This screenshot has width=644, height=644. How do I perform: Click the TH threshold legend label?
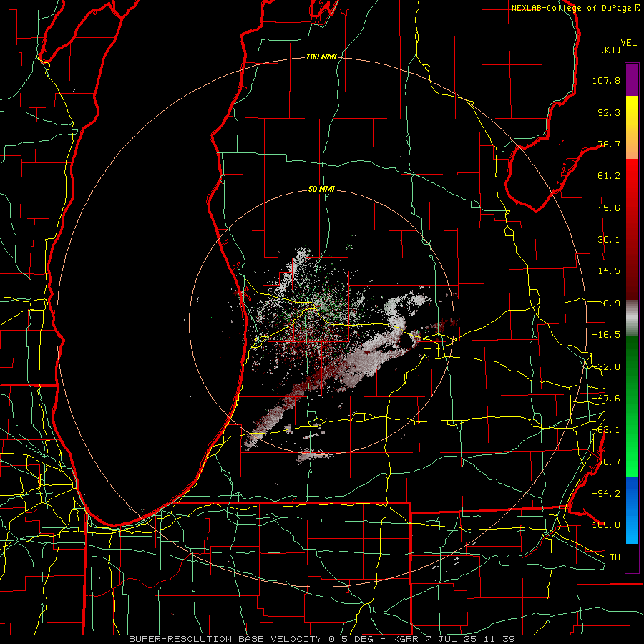pyautogui.click(x=615, y=557)
